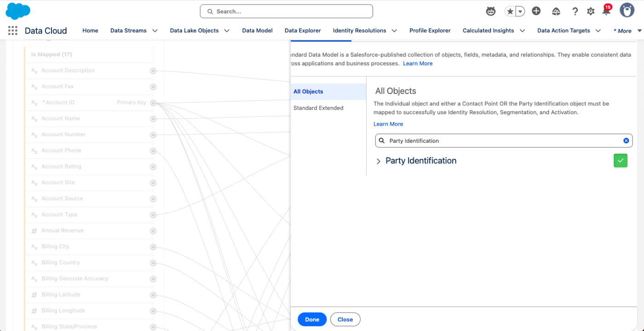Click the Data Cloud app name
The image size is (644, 331).
pyautogui.click(x=46, y=31)
